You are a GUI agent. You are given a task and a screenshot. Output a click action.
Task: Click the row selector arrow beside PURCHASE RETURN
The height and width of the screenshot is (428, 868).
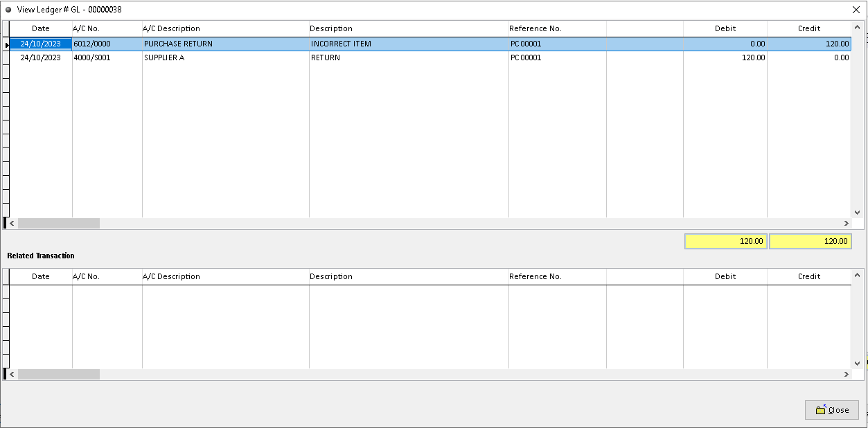pos(6,43)
